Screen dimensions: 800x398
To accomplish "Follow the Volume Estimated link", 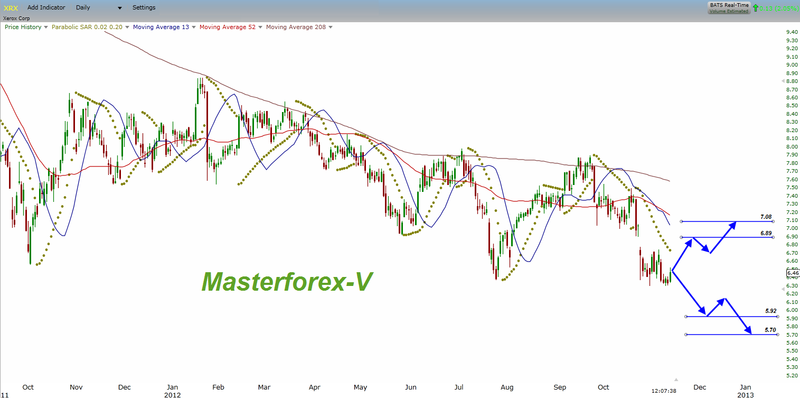I will point(728,10).
